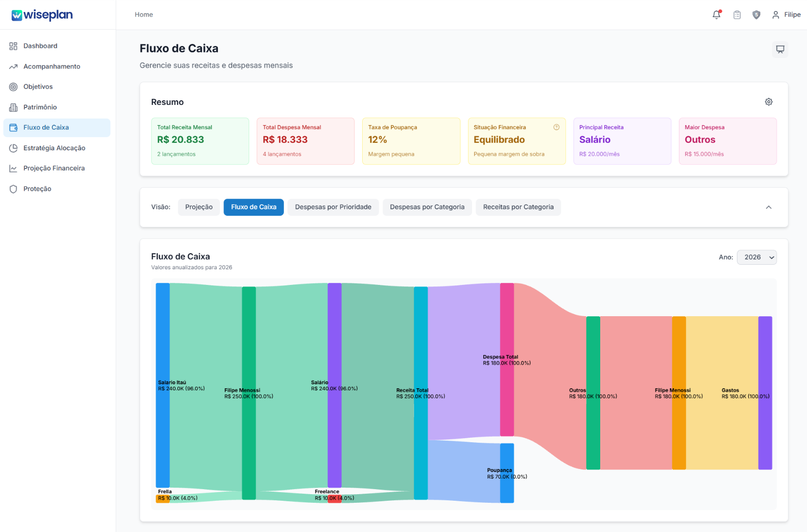Click Total Despesa Mensal card
Screen dimensions: 807x532
[306, 141]
